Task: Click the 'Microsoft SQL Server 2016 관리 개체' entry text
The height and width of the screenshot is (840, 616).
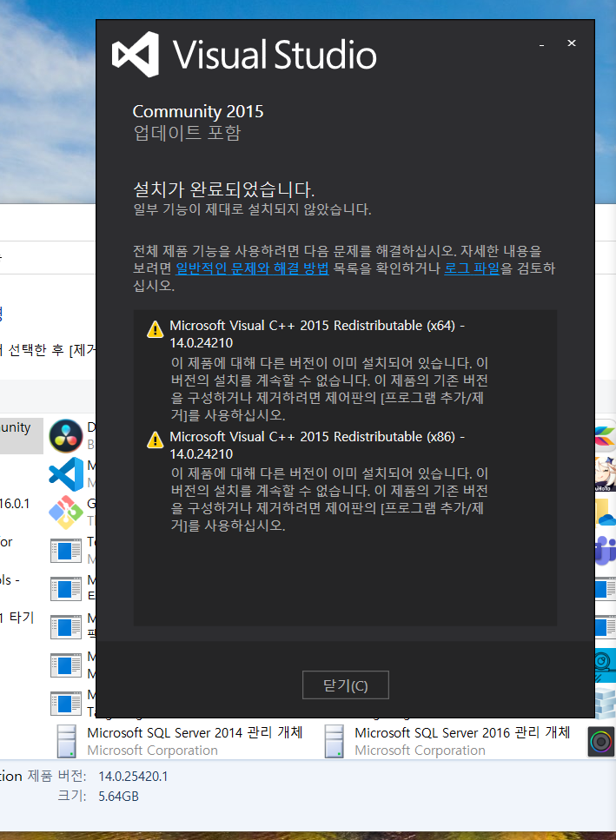Action: tap(462, 732)
